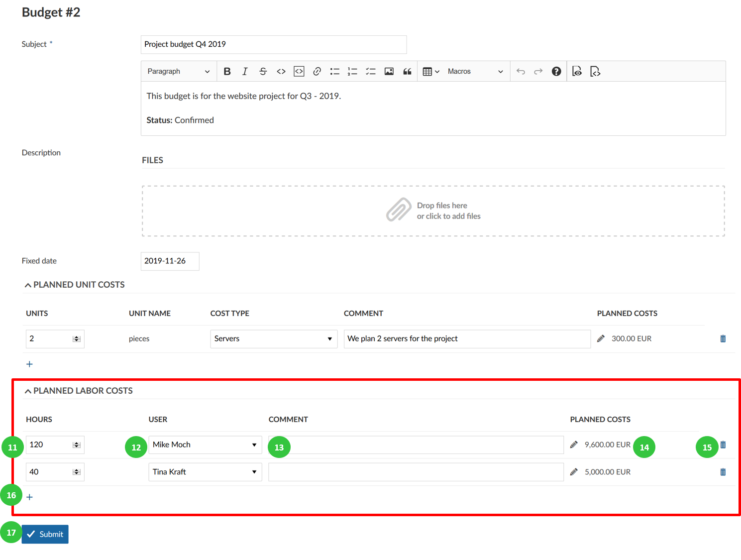Screen dimensions: 741x560
Task: Add a new unit cost row
Action: click(x=29, y=364)
